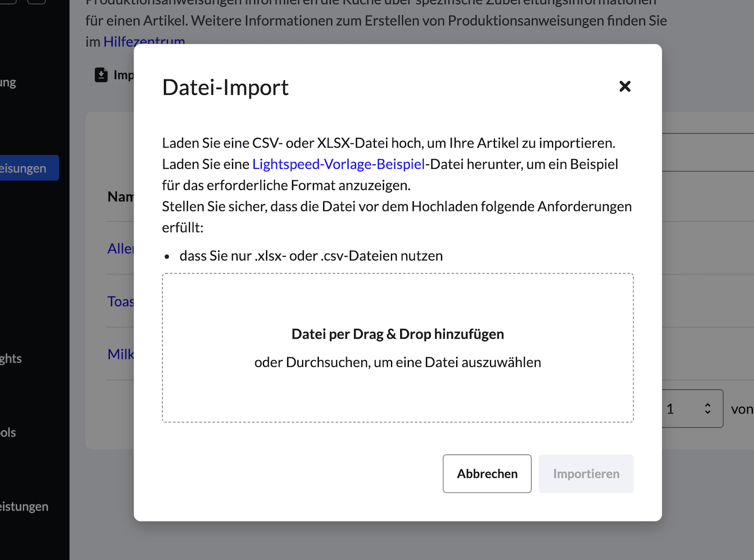This screenshot has width=754, height=560.
Task: Open the 'Milk...' row link in table
Action: pos(120,354)
